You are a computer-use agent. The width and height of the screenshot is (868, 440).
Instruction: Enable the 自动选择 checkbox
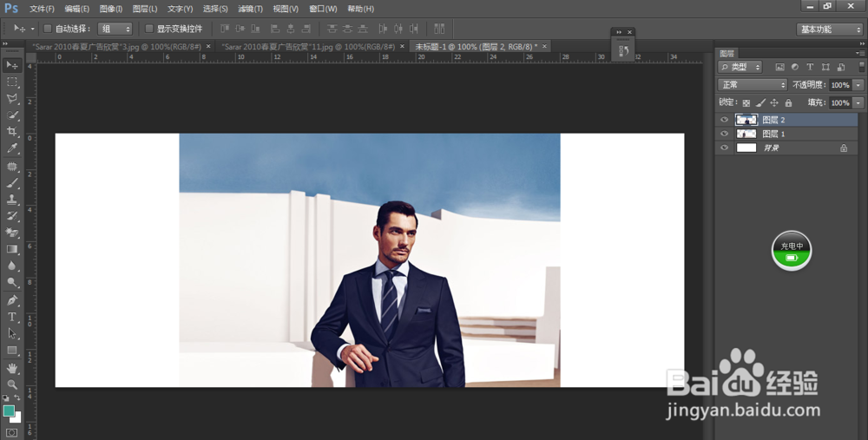tap(48, 29)
